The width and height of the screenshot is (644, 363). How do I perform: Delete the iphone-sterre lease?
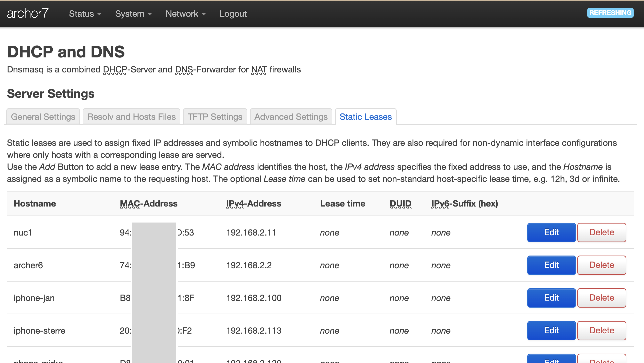602,330
